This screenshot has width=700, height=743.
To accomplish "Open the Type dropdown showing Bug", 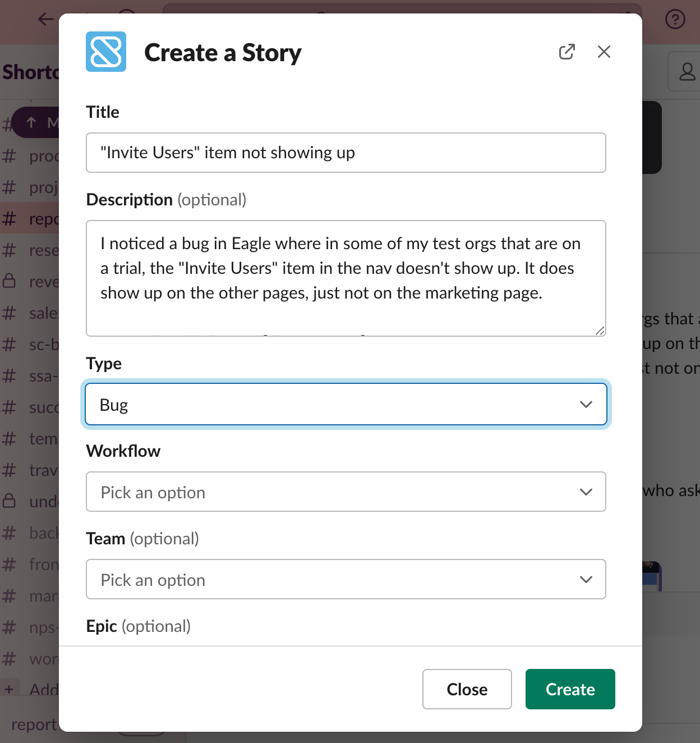I will point(346,404).
